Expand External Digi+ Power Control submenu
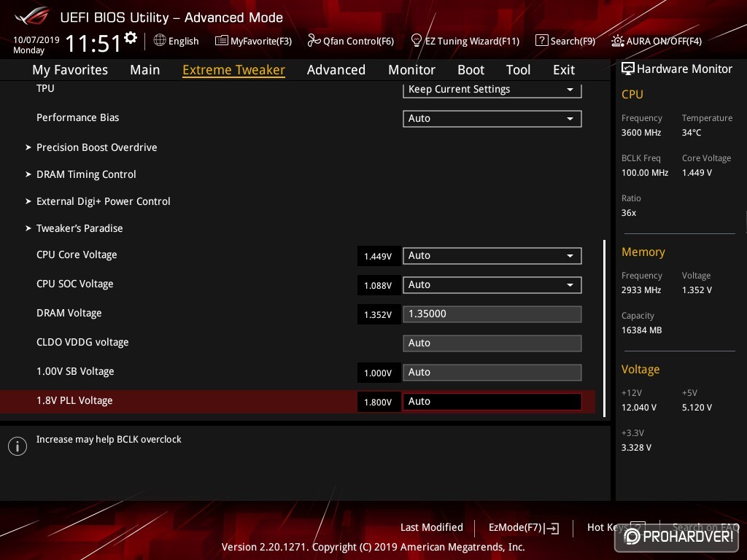Screen dimensions: 747x560 [x=104, y=201]
